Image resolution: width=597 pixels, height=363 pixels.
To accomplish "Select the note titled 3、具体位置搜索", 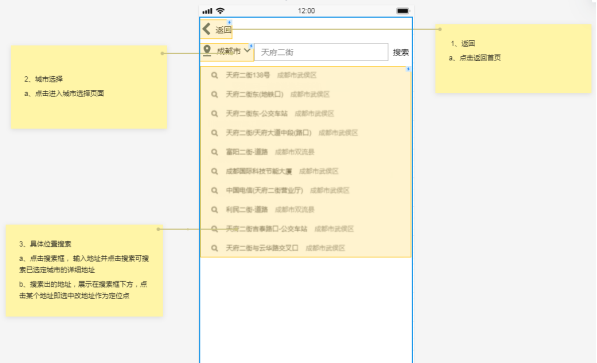I will (85, 271).
